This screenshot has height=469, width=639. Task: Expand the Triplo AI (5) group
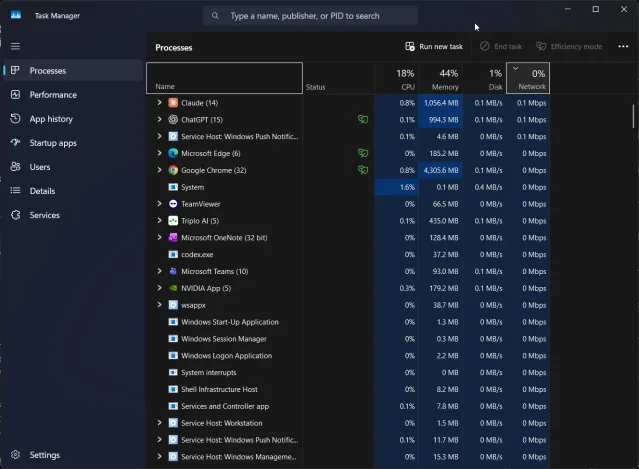click(159, 221)
